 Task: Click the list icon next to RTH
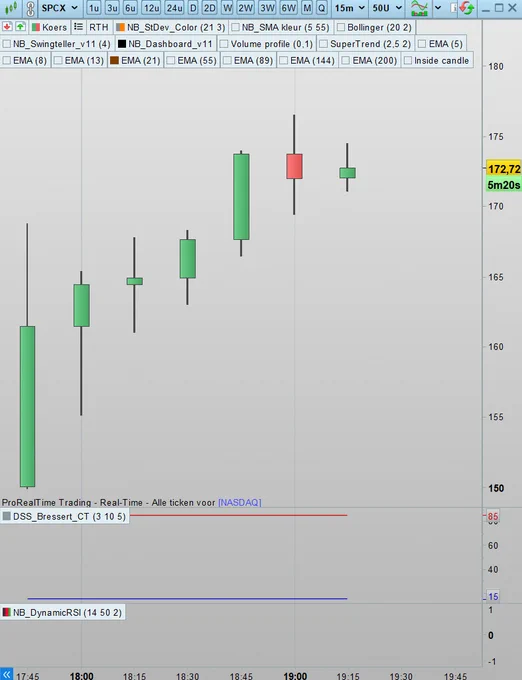coord(78,27)
